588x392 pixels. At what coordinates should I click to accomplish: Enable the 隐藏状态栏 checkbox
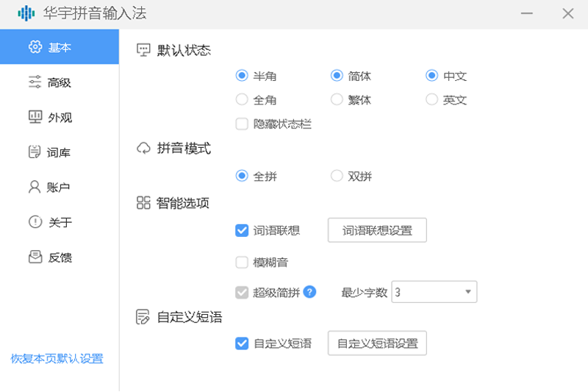coord(242,124)
